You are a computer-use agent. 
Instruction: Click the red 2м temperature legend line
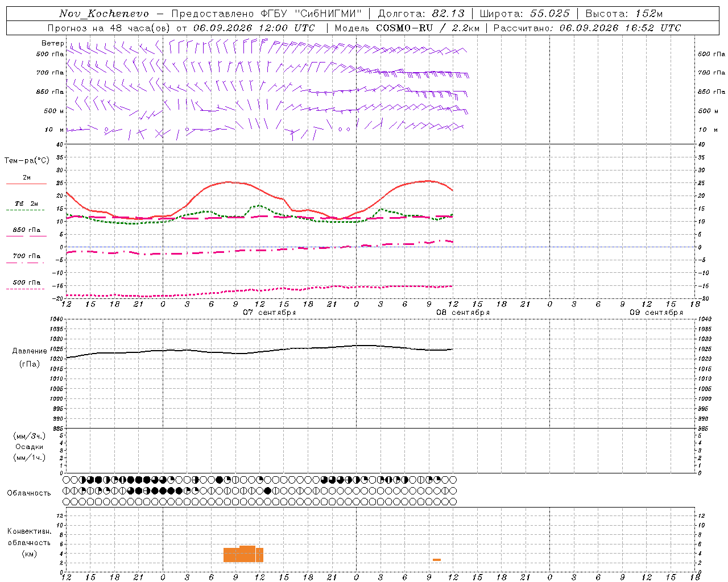point(26,184)
